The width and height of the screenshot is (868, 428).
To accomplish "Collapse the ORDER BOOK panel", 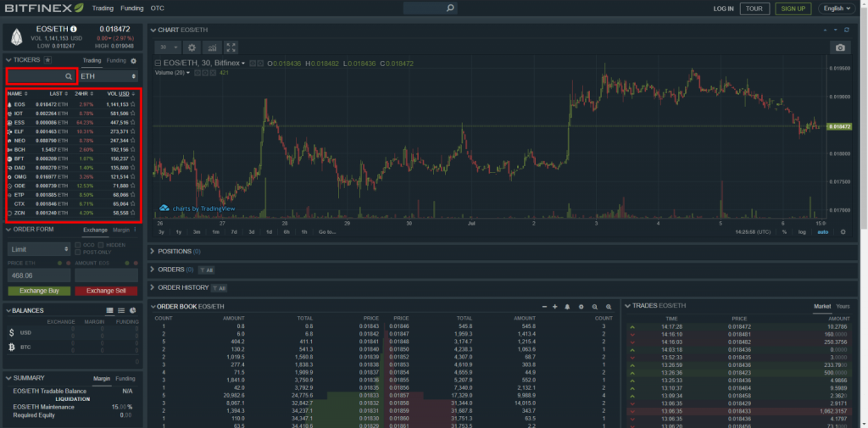I will [x=153, y=306].
